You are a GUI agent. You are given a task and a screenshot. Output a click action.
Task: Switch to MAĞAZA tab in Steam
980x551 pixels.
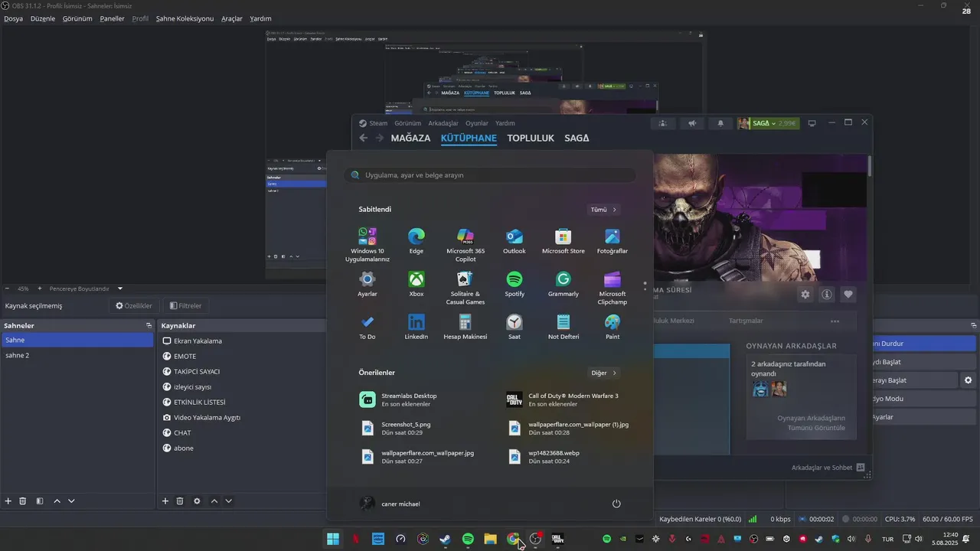click(x=410, y=139)
